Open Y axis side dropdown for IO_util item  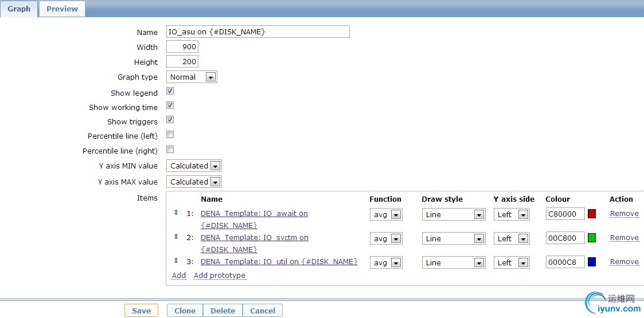(x=512, y=262)
